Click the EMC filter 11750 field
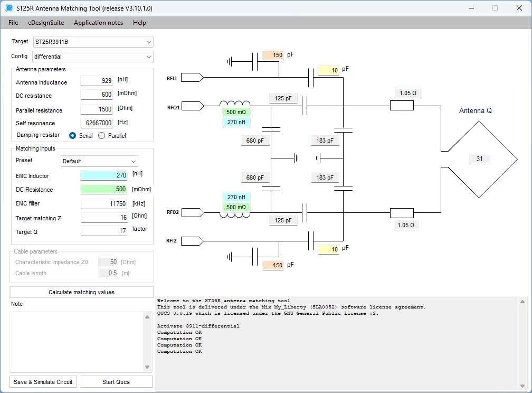 coord(104,203)
